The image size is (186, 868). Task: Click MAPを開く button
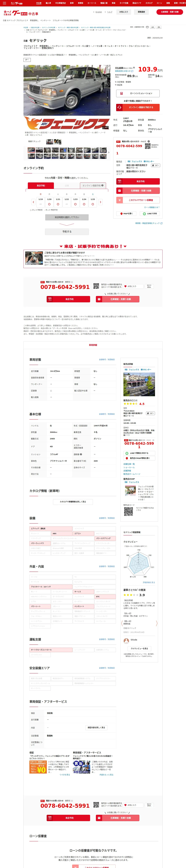(x=126, y=214)
